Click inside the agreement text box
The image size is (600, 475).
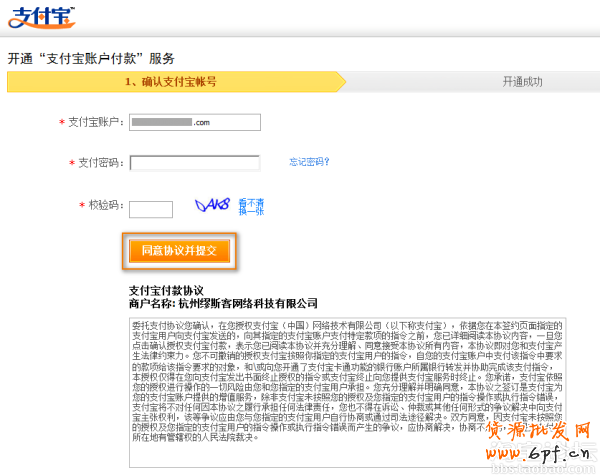pyautogui.click(x=347, y=392)
